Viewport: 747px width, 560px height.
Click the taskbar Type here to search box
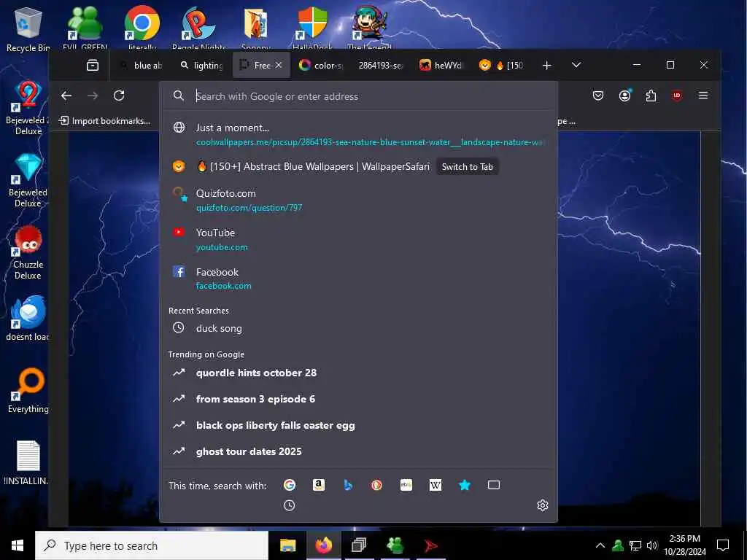coord(152,545)
